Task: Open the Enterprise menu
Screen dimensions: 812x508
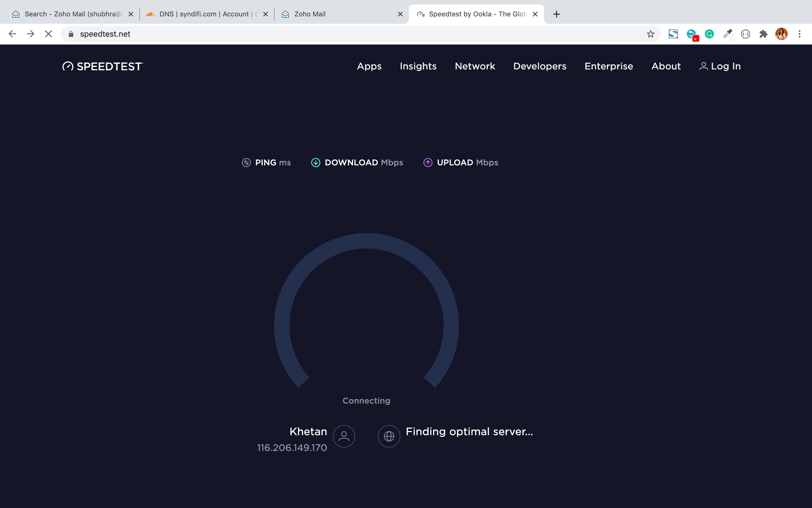Action: [x=609, y=66]
